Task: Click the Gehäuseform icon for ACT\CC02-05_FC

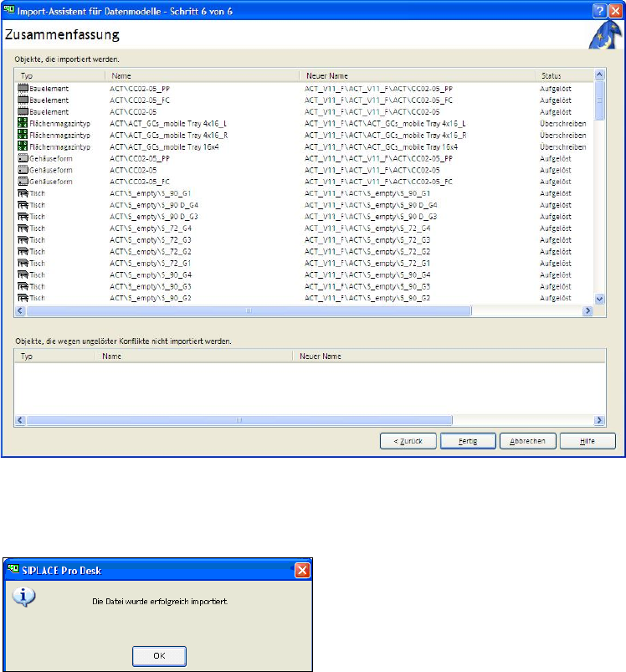Action: [23, 182]
